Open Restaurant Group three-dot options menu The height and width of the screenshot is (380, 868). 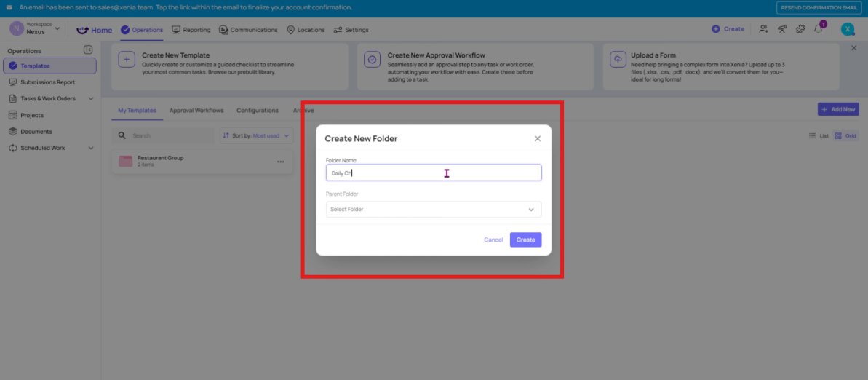click(x=281, y=162)
